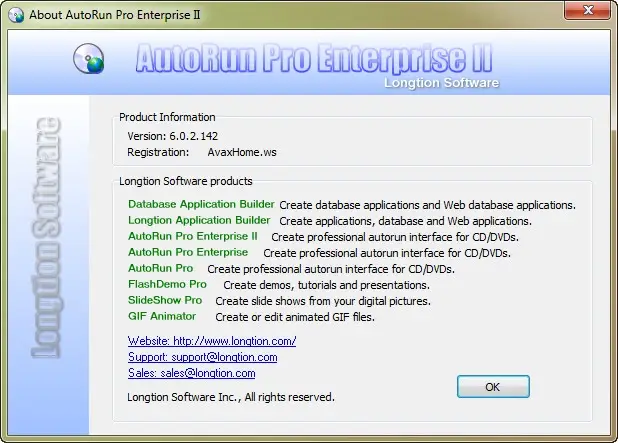Viewport: 618px width, 443px height.
Task: Open the AutoRun Pro product link
Action: pyautogui.click(x=160, y=268)
